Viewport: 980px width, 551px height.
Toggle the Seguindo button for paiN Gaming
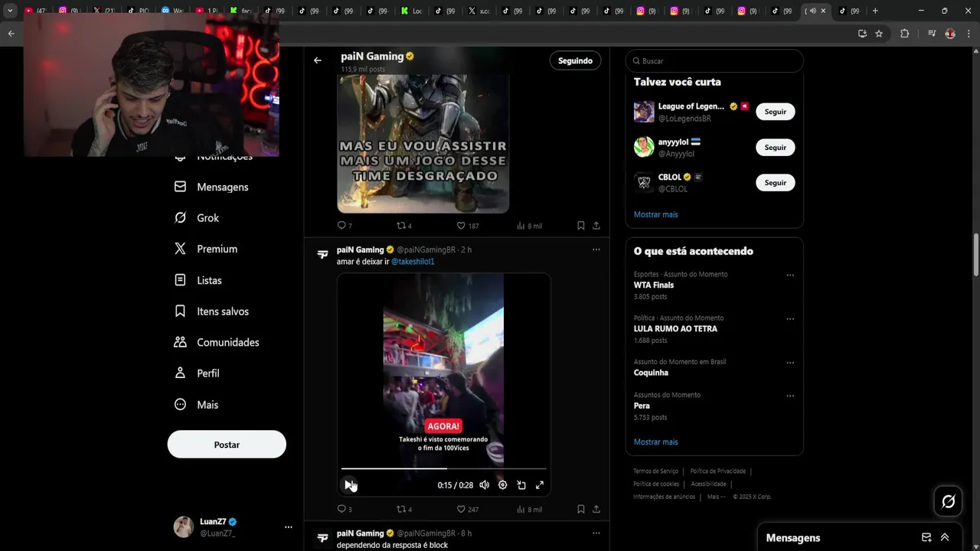pos(575,60)
